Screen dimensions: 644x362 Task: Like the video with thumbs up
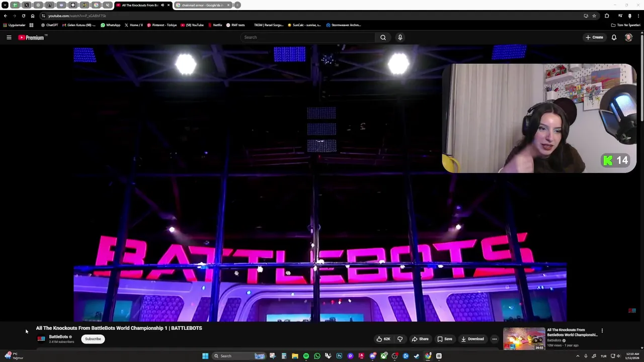(383, 339)
